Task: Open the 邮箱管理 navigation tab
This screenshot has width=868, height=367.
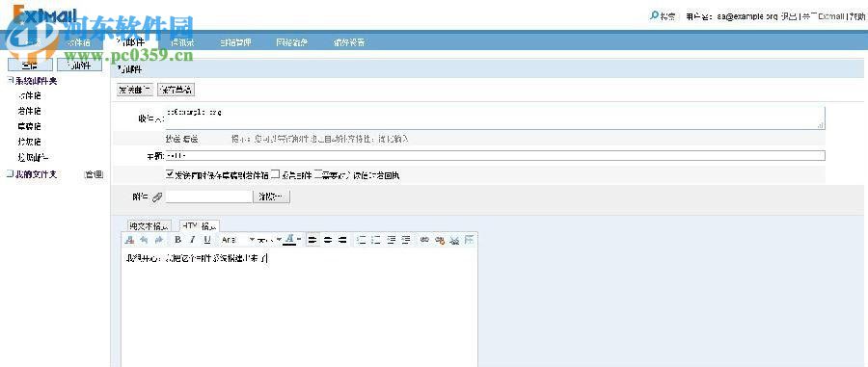Action: pos(235,42)
